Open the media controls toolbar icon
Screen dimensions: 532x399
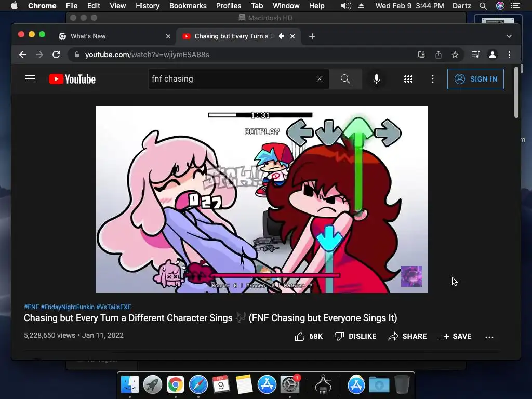(x=476, y=55)
